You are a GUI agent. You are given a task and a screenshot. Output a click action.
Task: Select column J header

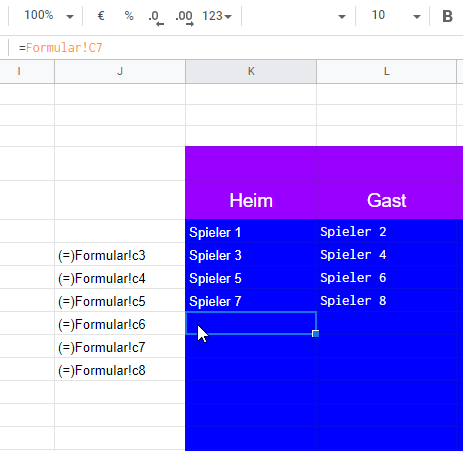tap(120, 71)
